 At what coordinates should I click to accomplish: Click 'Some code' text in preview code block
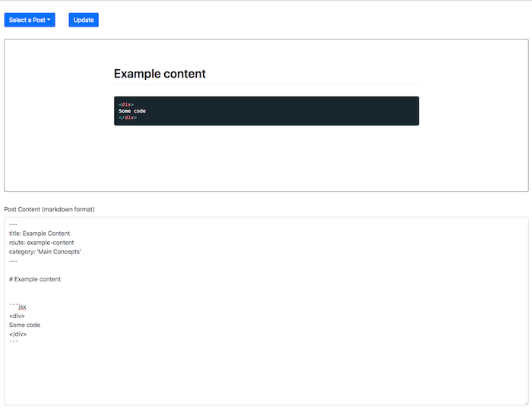click(x=132, y=111)
